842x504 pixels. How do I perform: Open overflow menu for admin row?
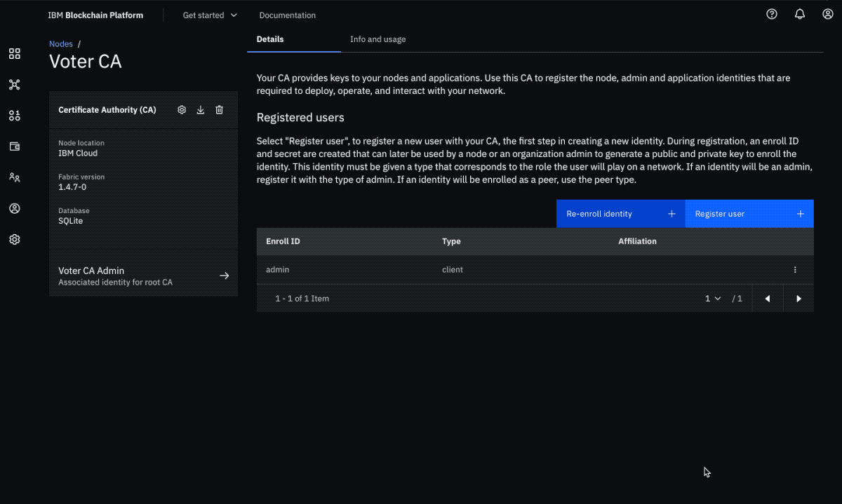tap(795, 270)
